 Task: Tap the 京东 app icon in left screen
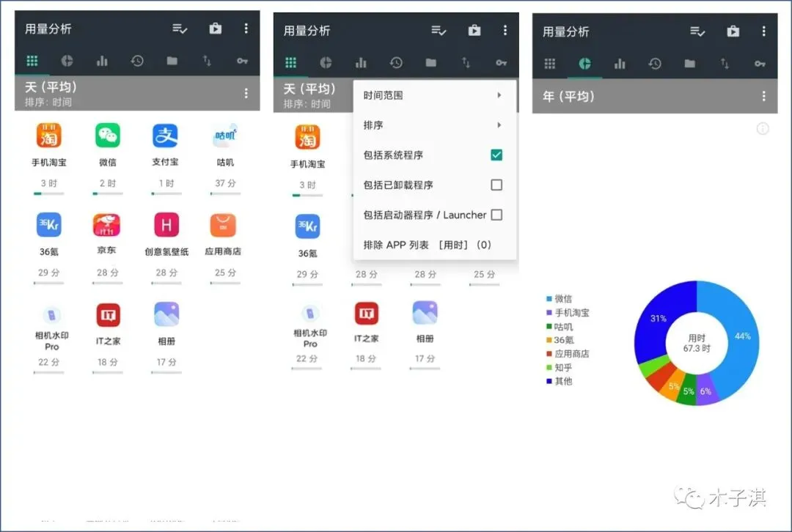pos(106,225)
